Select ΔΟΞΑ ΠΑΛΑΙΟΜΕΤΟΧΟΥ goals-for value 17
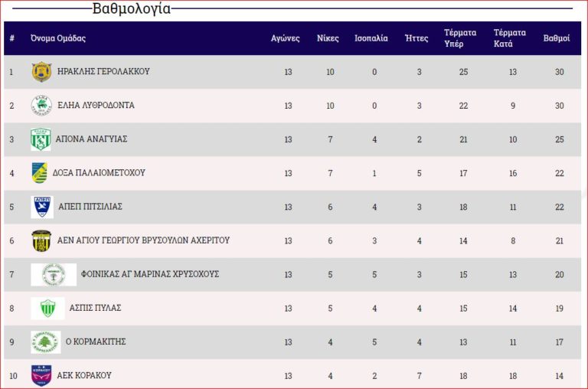Screen dimensions: 588x389 coord(463,173)
